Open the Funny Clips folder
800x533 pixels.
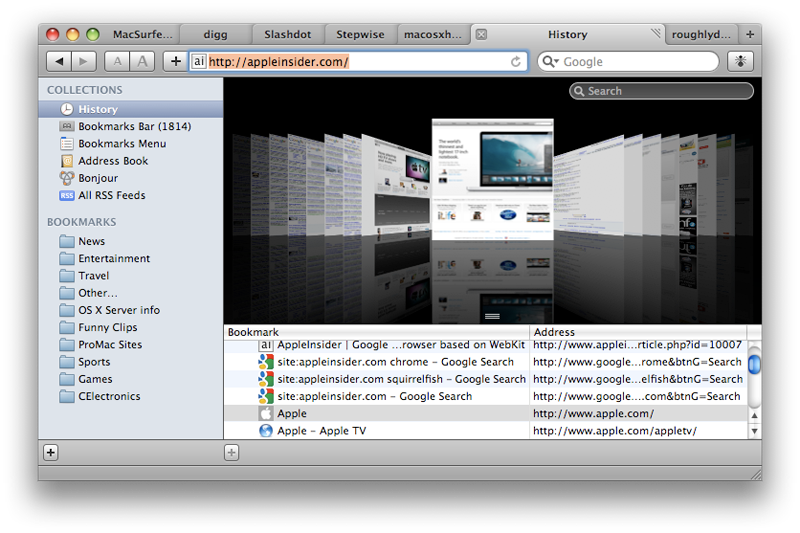click(x=131, y=327)
